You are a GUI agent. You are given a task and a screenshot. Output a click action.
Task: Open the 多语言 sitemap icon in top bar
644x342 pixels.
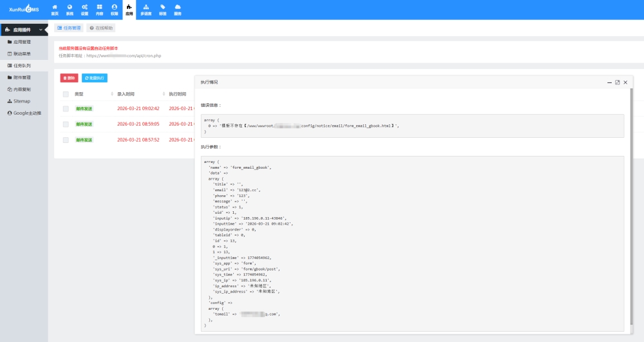(x=146, y=9)
